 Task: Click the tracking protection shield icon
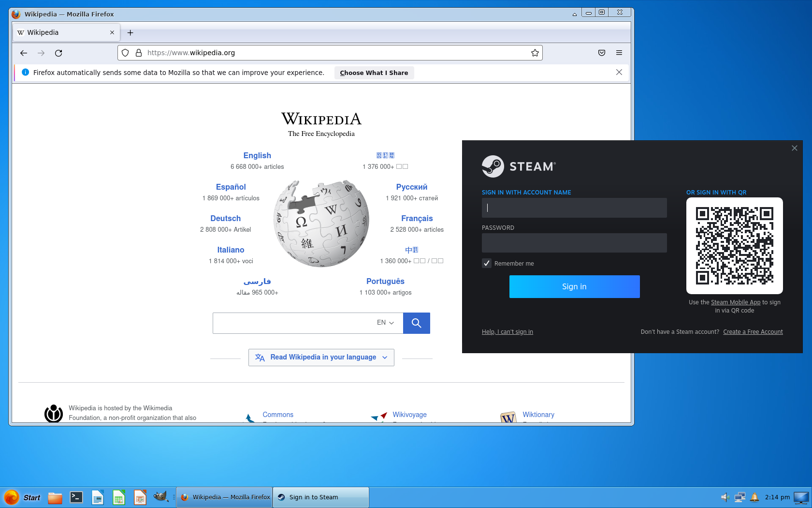pos(125,53)
